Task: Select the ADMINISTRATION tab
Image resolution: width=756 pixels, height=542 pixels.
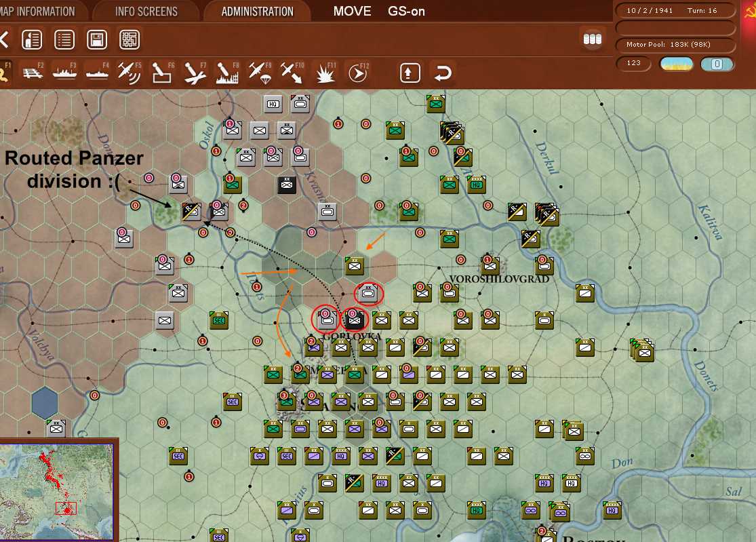Action: coord(257,11)
